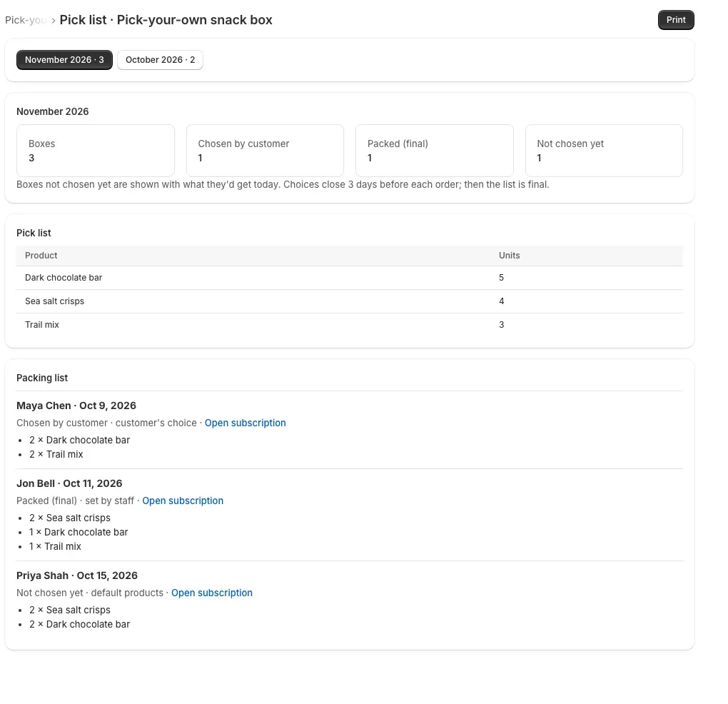
Task: Select the Dark chocolate bar row
Action: pos(350,278)
